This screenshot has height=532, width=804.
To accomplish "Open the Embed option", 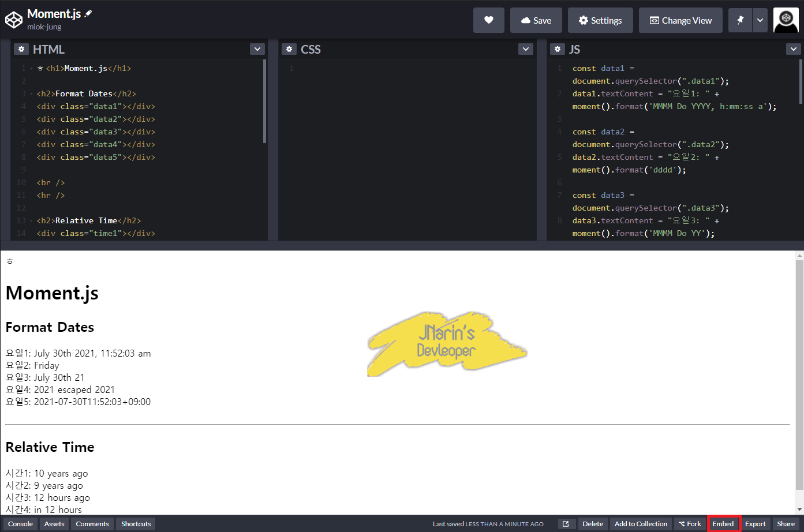I will (723, 524).
